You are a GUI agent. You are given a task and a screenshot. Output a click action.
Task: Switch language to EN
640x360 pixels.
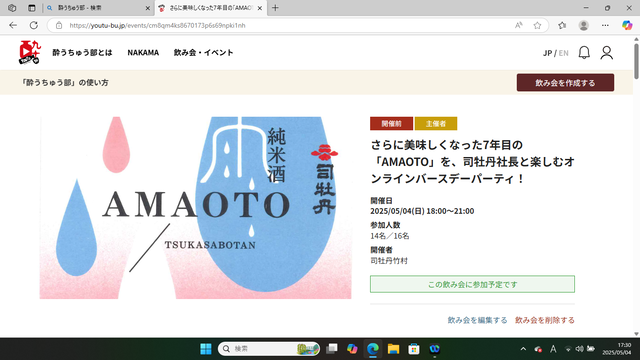pos(563,53)
